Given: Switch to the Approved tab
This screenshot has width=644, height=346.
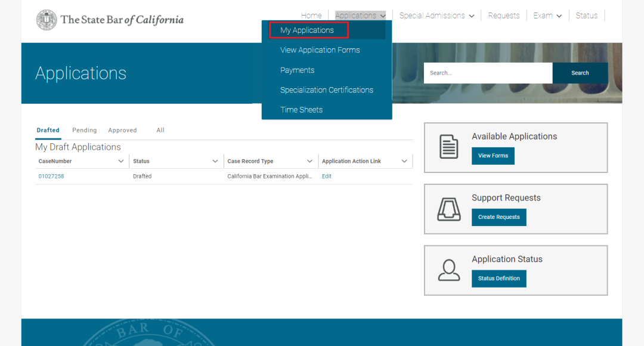Looking at the screenshot, I should pyautogui.click(x=122, y=130).
